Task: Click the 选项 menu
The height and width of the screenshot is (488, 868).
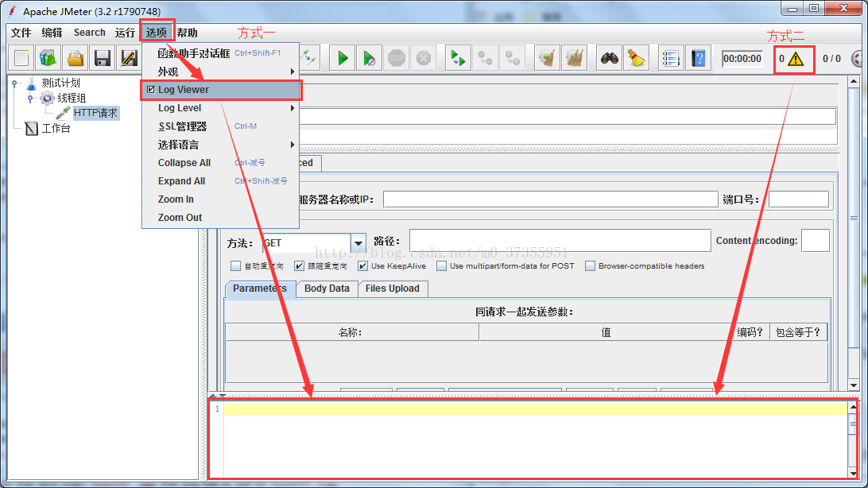Action: (157, 33)
